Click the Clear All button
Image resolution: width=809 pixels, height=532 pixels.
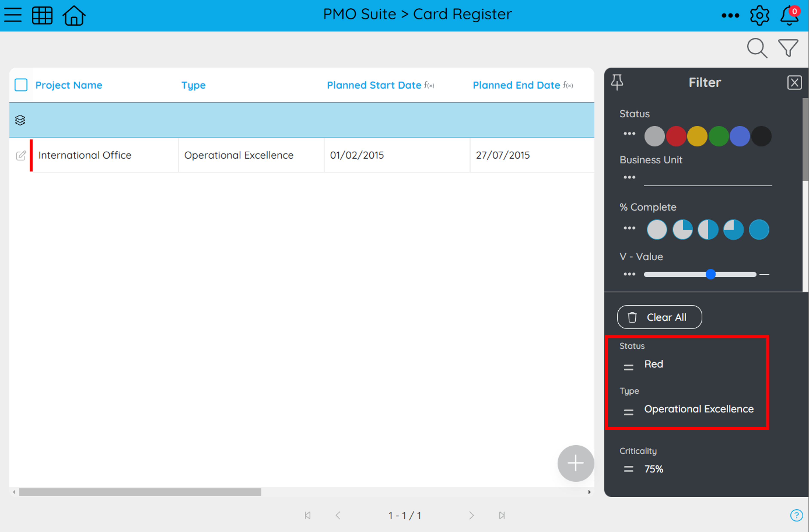(x=659, y=317)
